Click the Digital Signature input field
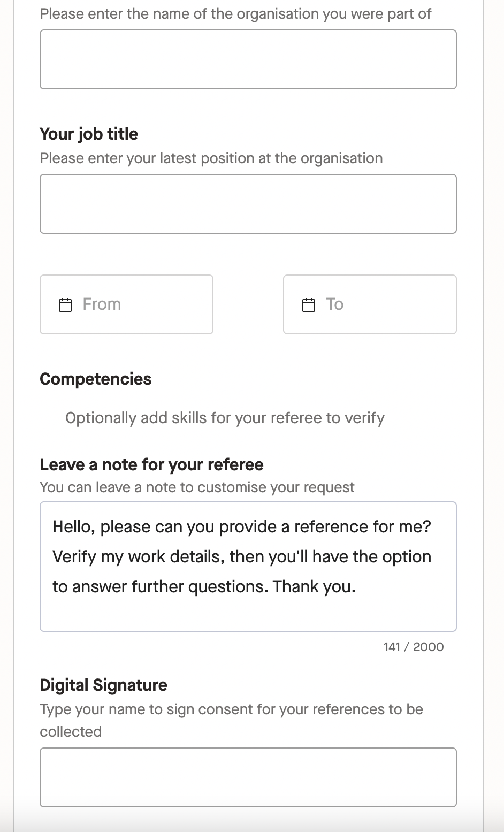The image size is (504, 832). [x=248, y=777]
